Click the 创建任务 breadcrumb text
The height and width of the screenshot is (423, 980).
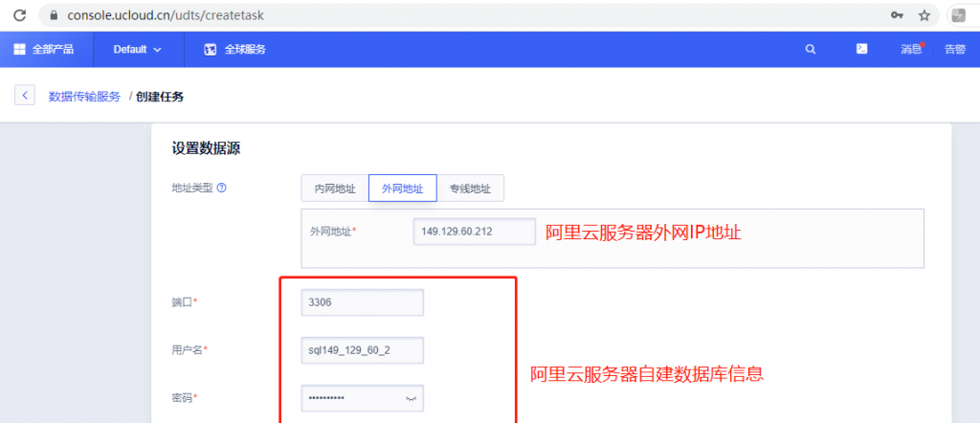[x=160, y=97]
